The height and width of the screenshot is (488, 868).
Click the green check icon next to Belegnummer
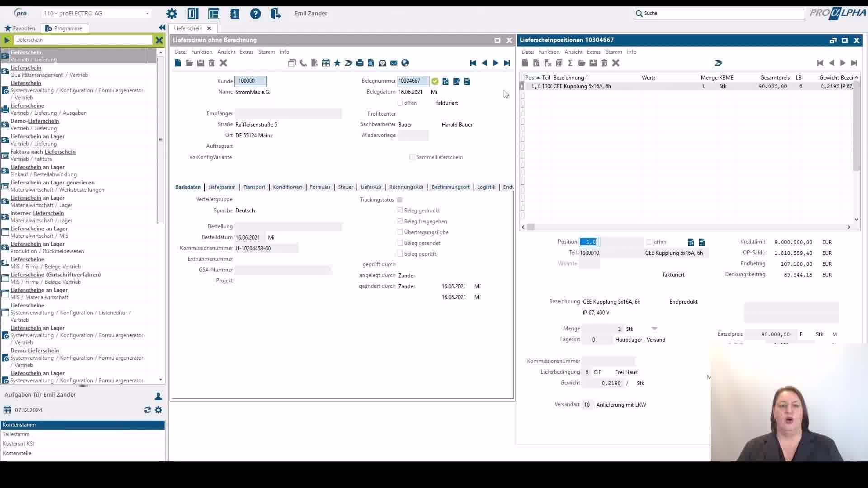click(434, 81)
